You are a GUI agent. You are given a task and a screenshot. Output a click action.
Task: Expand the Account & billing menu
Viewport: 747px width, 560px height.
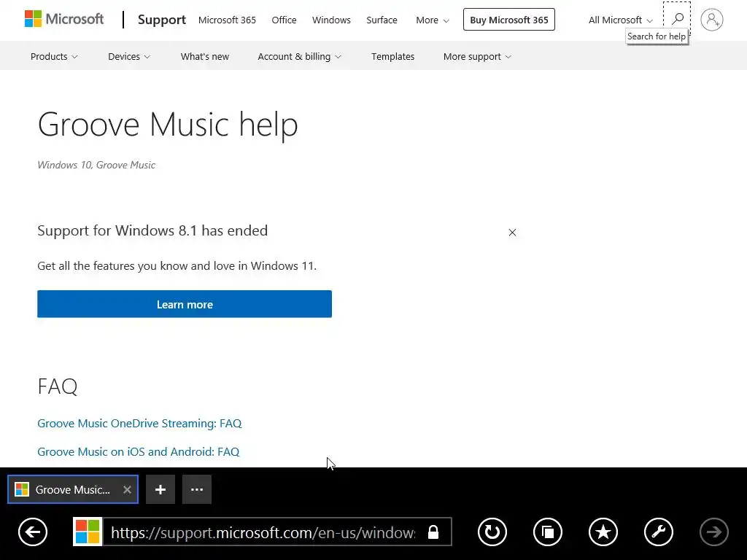299,56
